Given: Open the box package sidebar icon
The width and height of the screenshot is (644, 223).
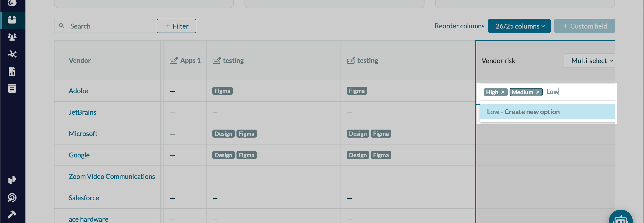Looking at the screenshot, I should 12,20.
